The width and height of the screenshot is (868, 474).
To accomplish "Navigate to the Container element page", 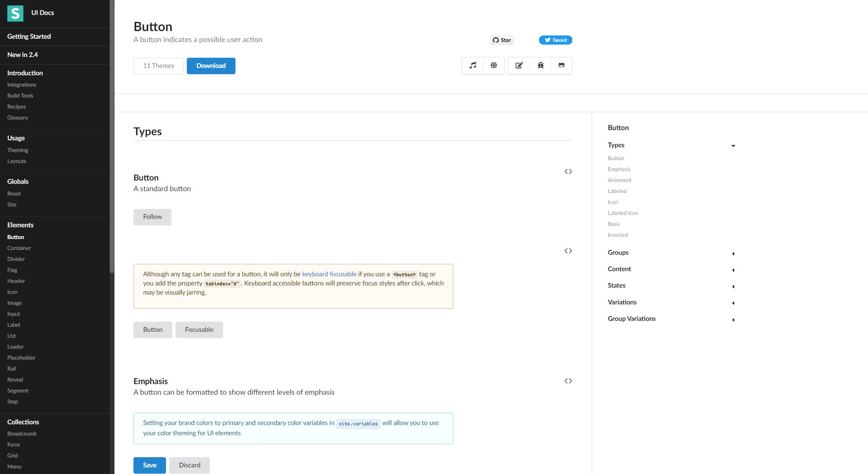I will point(19,248).
